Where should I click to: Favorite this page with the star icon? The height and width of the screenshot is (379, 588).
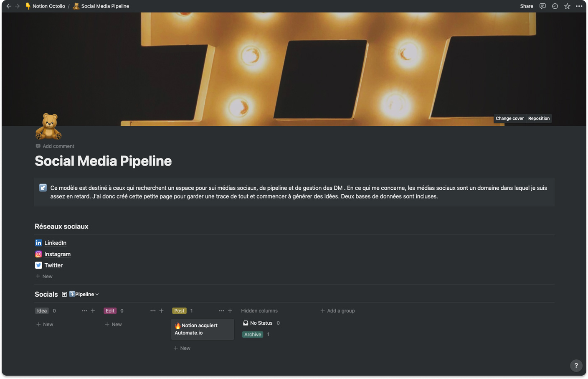pyautogui.click(x=567, y=6)
